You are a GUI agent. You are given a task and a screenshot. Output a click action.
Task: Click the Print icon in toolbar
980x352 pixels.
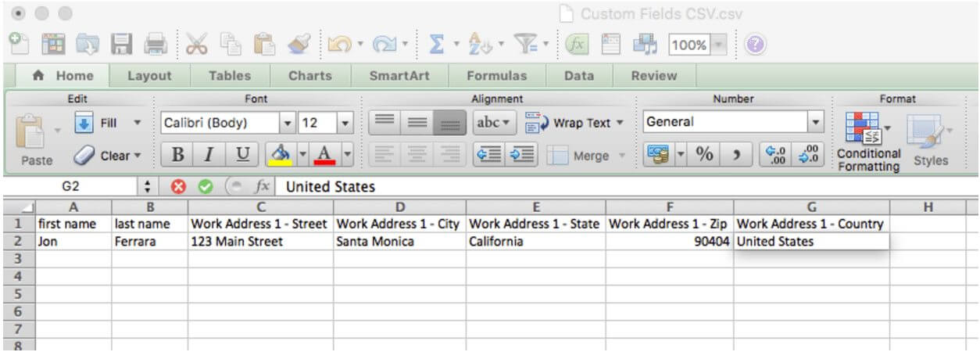156,45
